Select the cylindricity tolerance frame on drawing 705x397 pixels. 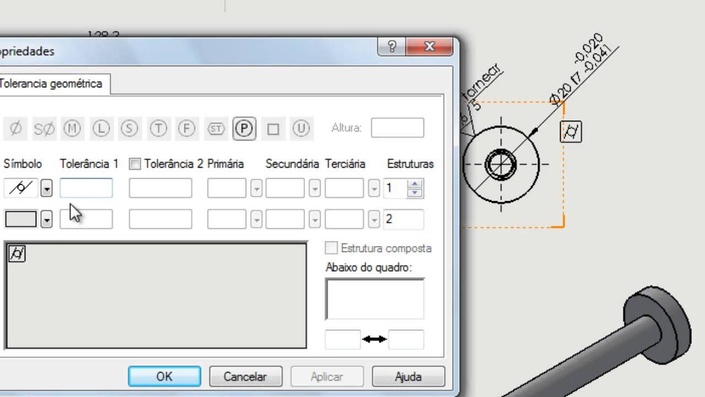571,132
